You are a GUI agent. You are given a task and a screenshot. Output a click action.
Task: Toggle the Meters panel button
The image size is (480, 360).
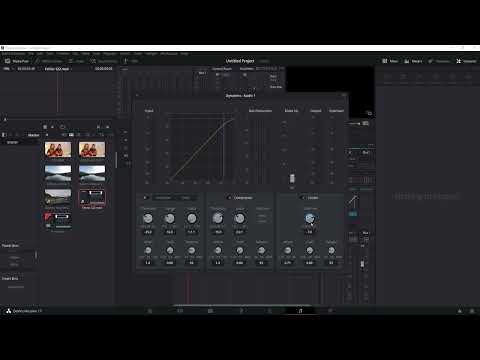click(x=413, y=61)
